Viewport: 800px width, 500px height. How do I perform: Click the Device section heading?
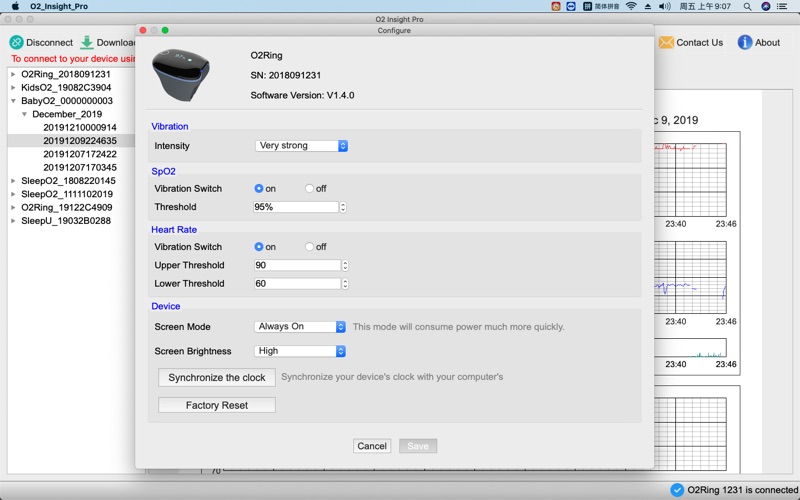tap(166, 306)
